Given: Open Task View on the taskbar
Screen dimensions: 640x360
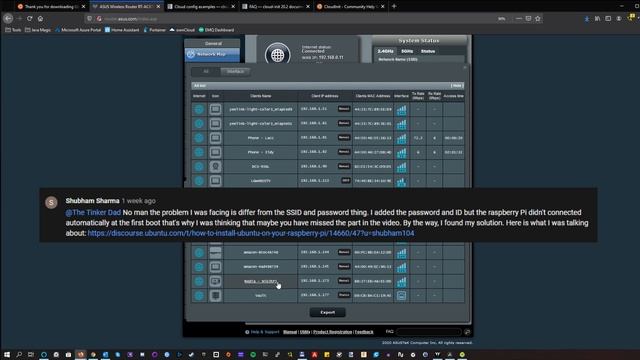Looking at the screenshot, I should click(x=31, y=355).
